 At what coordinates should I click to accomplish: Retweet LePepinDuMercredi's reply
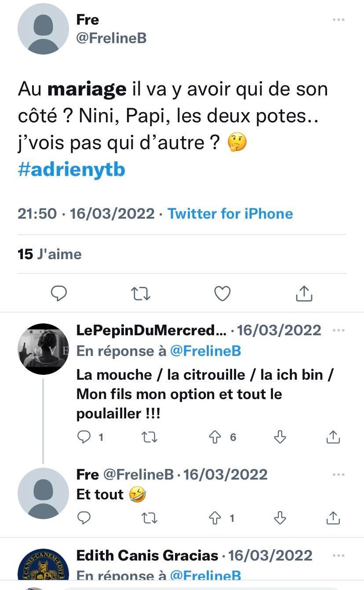(x=149, y=437)
